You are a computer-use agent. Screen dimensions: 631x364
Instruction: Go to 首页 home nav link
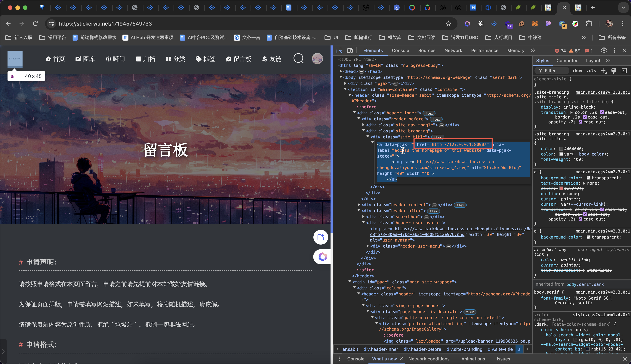[55, 59]
